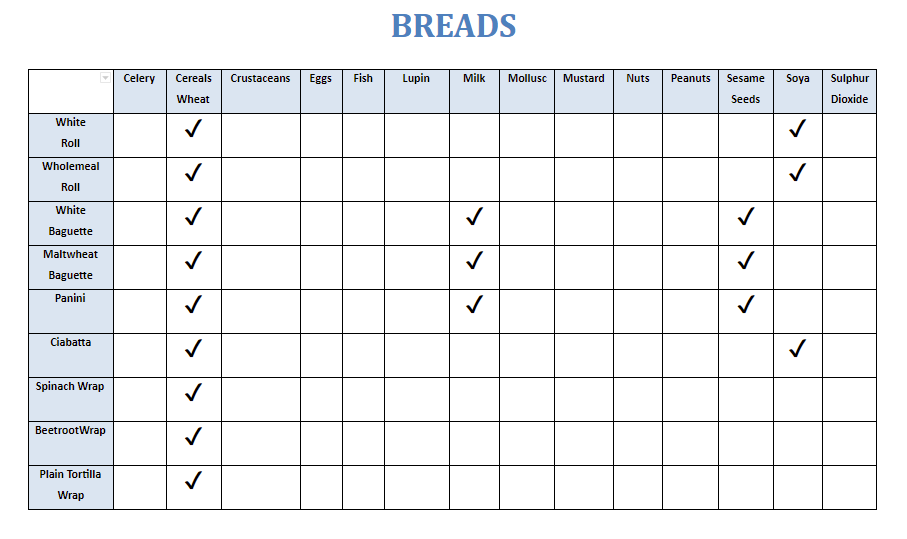
Task: Select the Peanuts column header
Action: pos(691,91)
